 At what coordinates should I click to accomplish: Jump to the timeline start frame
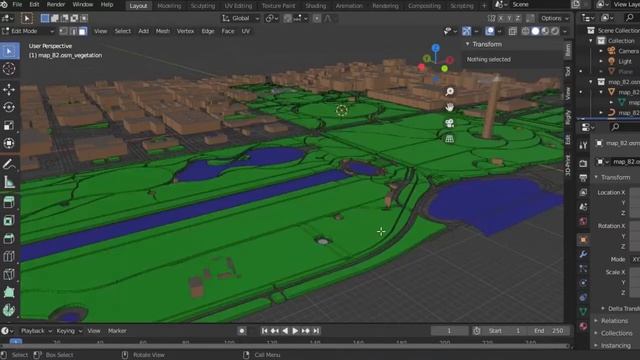(264, 331)
